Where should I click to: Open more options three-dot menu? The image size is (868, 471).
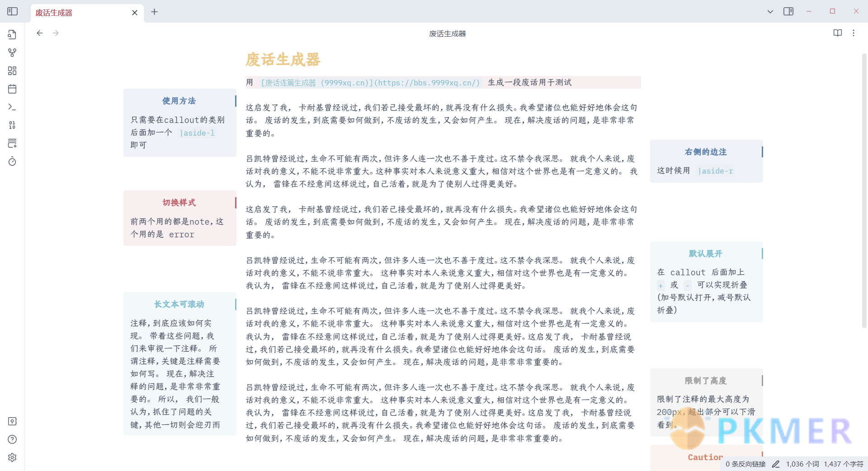coord(854,33)
